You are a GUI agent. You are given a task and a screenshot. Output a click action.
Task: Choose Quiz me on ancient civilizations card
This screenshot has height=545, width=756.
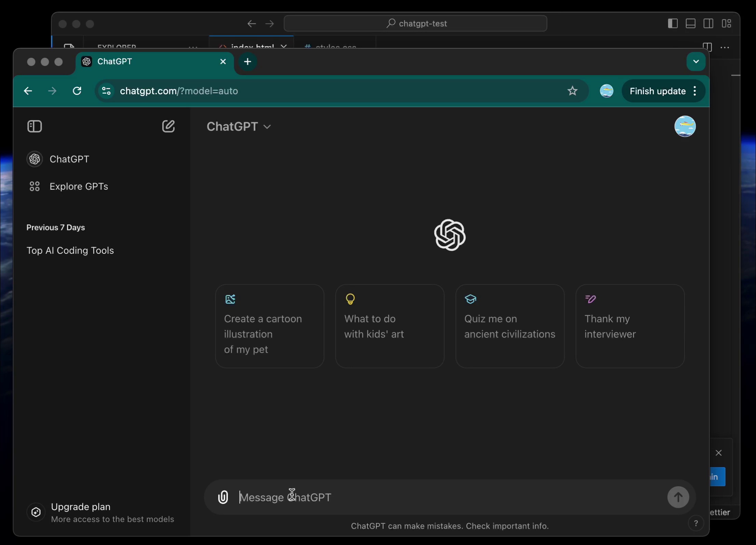click(x=510, y=326)
